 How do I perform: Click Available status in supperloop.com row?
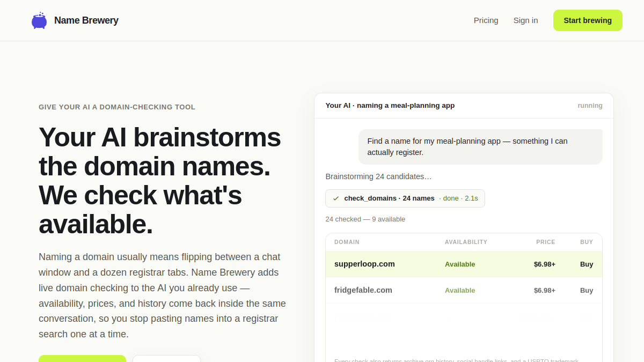460,264
